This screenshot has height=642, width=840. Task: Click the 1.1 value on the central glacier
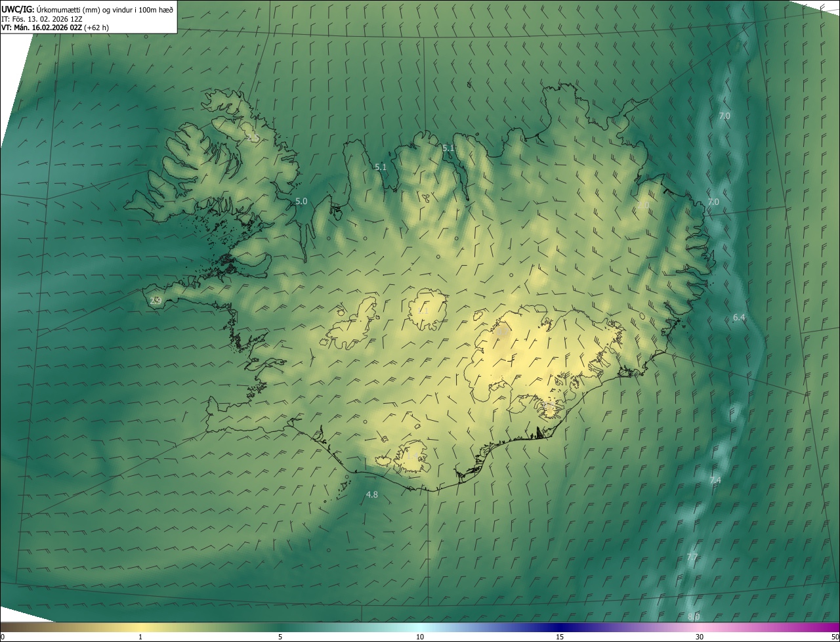click(x=423, y=310)
